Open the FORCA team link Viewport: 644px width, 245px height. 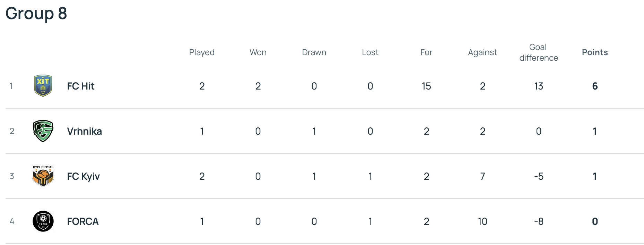[83, 221]
